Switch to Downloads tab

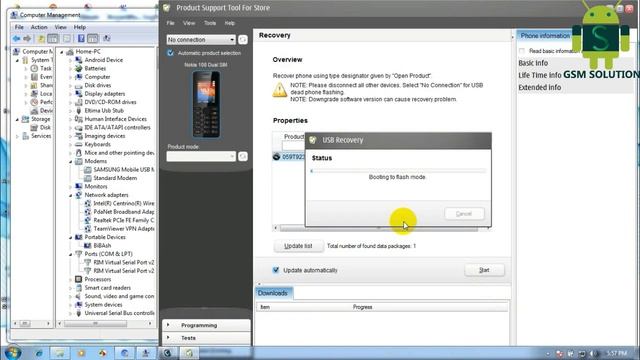click(x=273, y=293)
